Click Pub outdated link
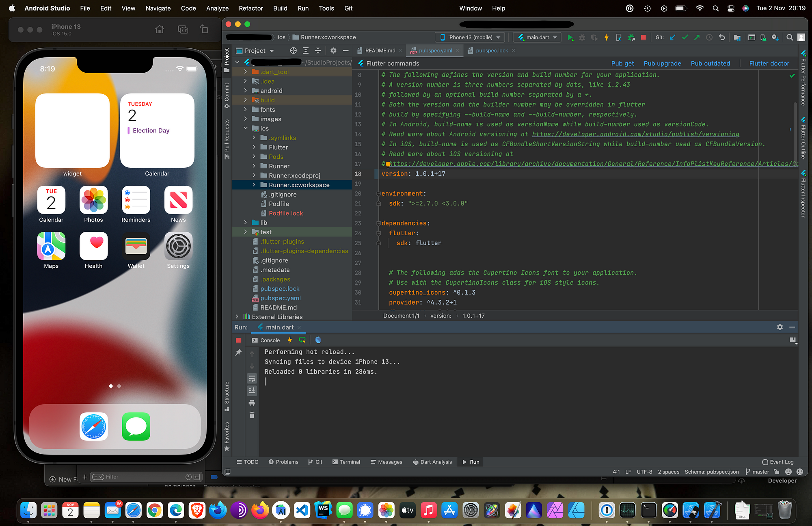This screenshot has height=526, width=812. pos(710,63)
